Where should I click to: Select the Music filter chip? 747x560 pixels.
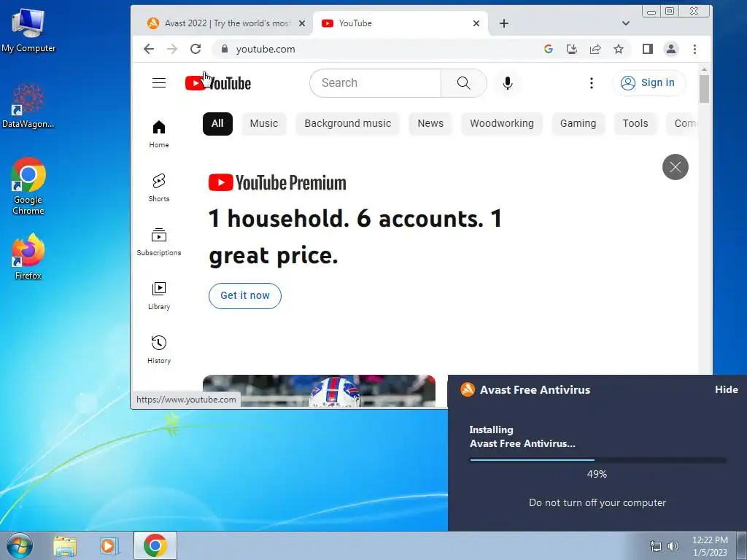(264, 124)
